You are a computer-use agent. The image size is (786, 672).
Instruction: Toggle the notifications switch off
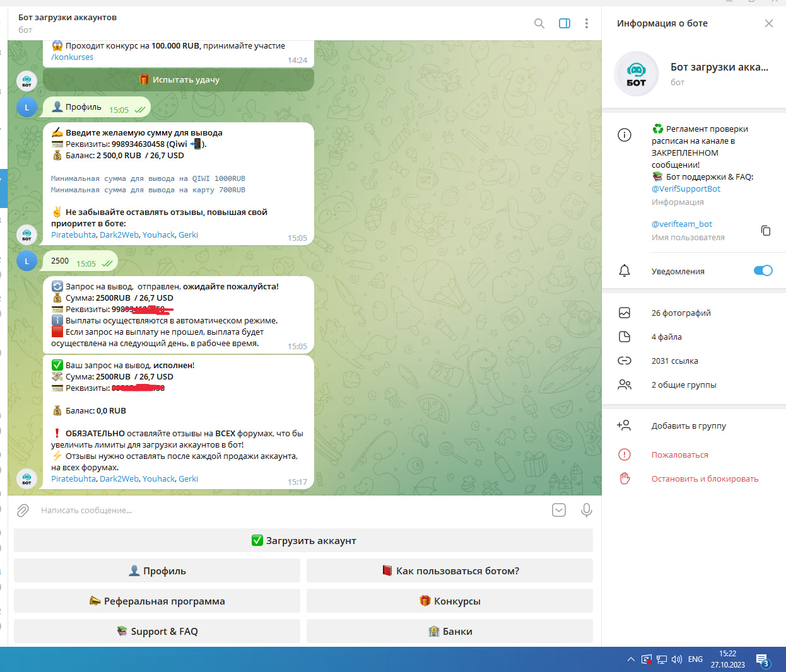coord(763,270)
